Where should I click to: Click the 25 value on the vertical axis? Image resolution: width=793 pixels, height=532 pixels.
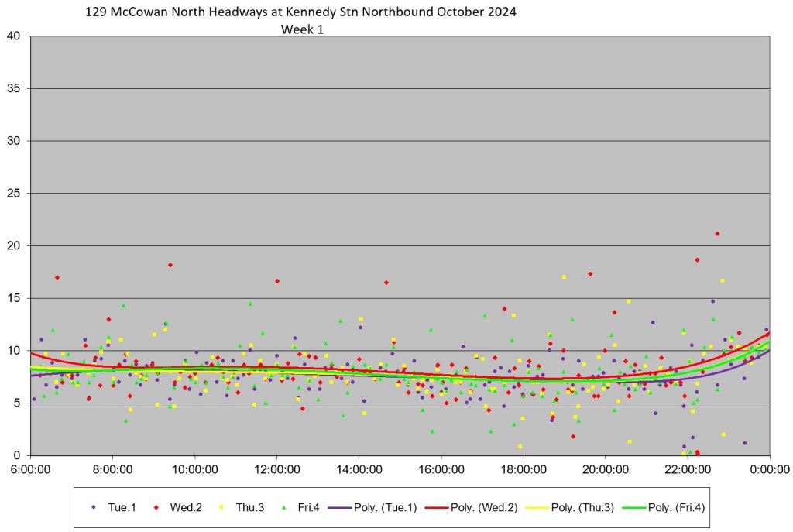(x=14, y=193)
